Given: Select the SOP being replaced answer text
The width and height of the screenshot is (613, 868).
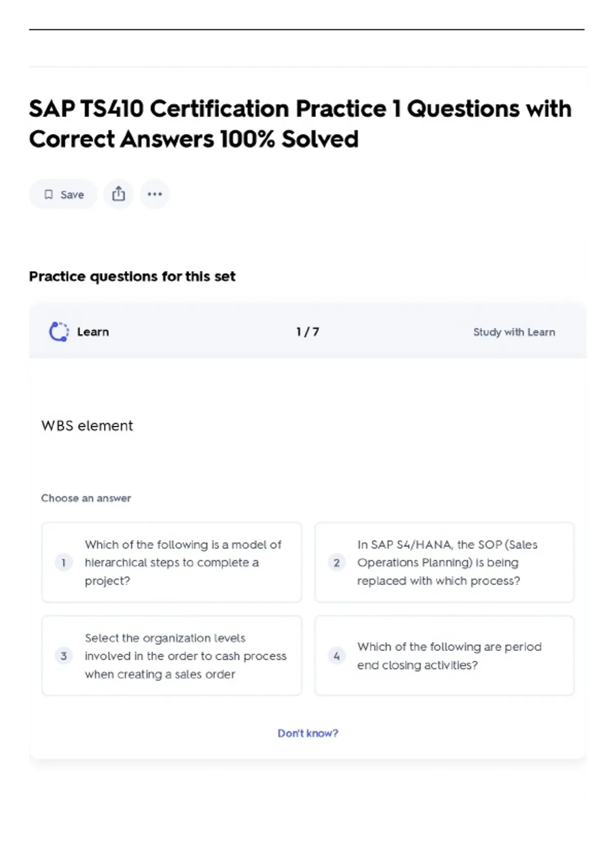Looking at the screenshot, I should click(x=447, y=563).
